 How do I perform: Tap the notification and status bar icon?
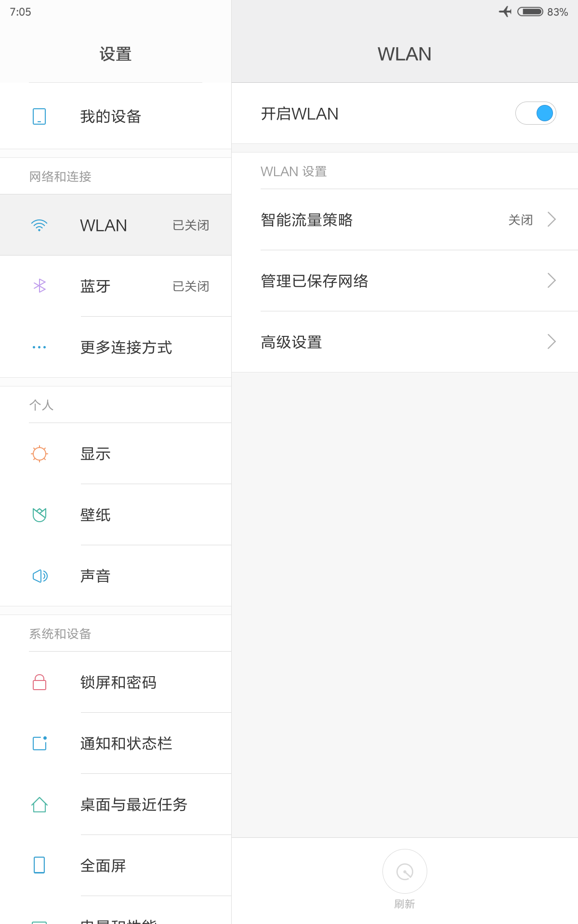click(x=39, y=744)
